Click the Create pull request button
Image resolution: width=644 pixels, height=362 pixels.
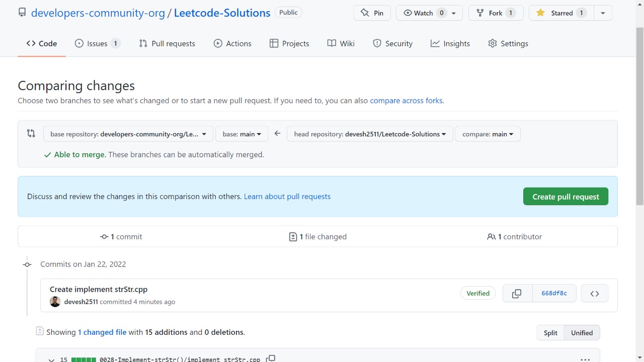[566, 197]
